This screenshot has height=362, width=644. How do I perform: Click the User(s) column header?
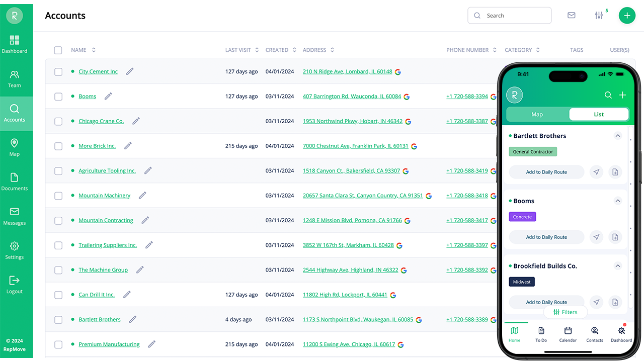(619, 50)
